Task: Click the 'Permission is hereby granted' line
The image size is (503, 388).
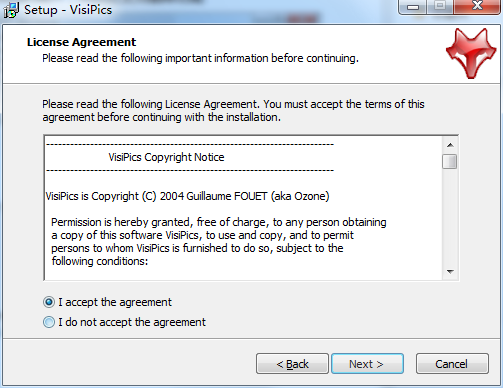Action: tap(219, 222)
